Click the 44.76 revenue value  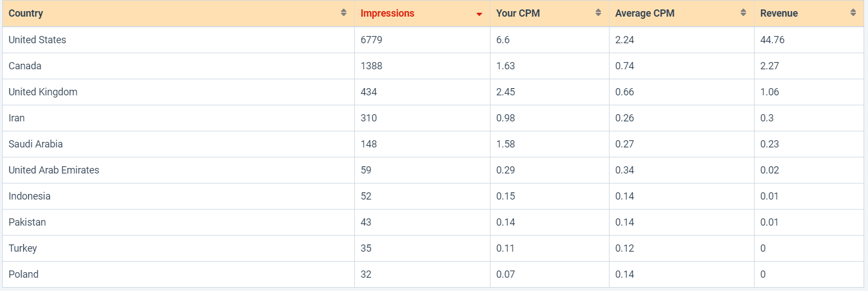pyautogui.click(x=772, y=40)
